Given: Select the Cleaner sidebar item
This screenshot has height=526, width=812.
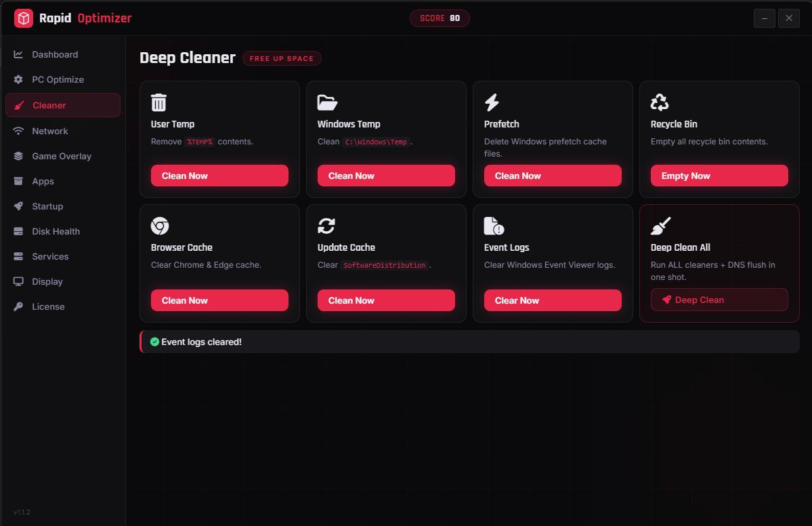Looking at the screenshot, I should click(63, 105).
